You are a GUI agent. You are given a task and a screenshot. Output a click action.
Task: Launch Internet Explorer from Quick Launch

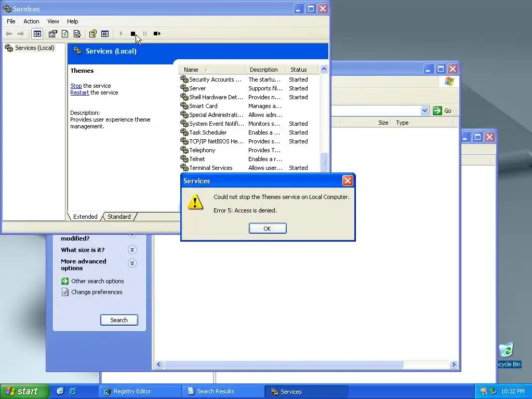click(73, 391)
